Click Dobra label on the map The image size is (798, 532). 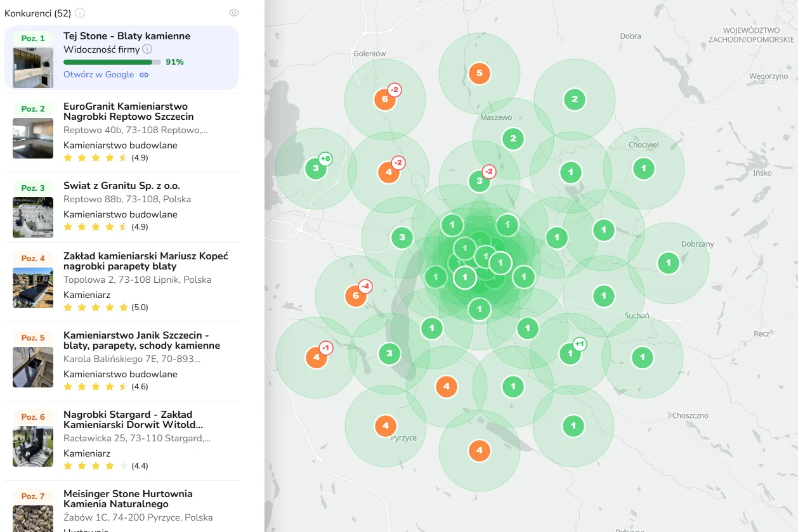(x=631, y=36)
